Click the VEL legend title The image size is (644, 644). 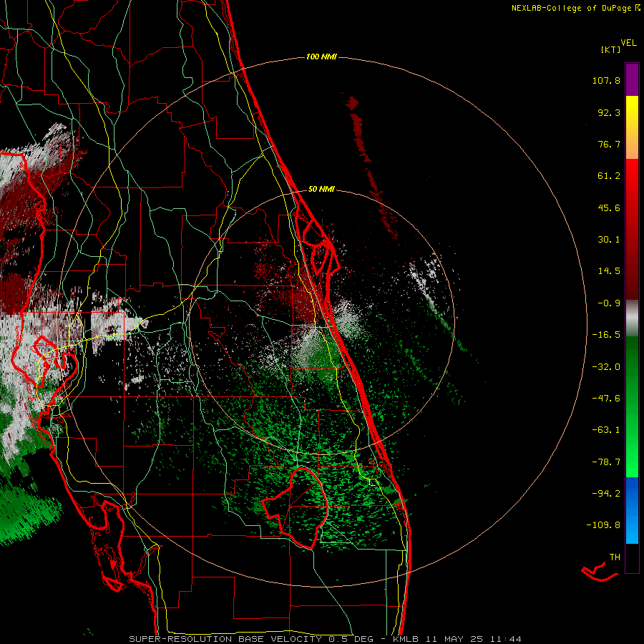(x=628, y=43)
